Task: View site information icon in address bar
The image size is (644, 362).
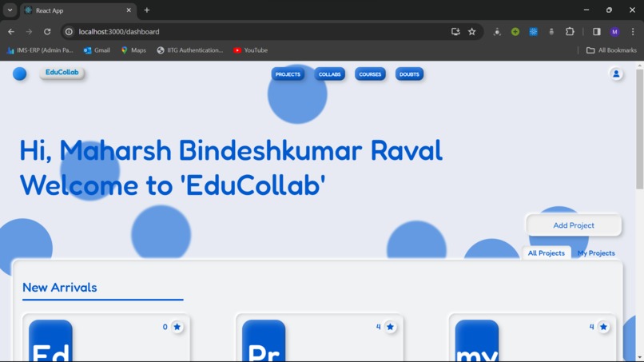Action: (x=69, y=32)
